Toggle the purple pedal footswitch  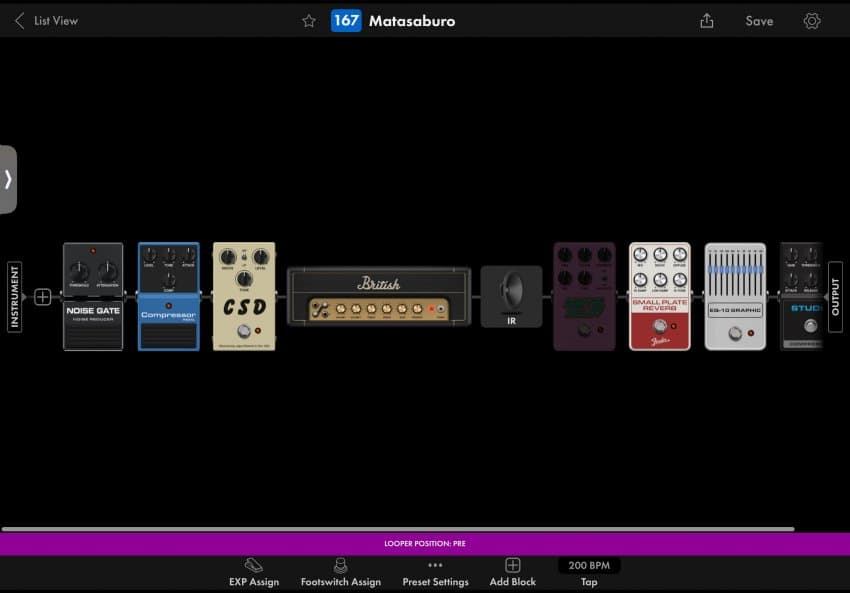pos(584,330)
